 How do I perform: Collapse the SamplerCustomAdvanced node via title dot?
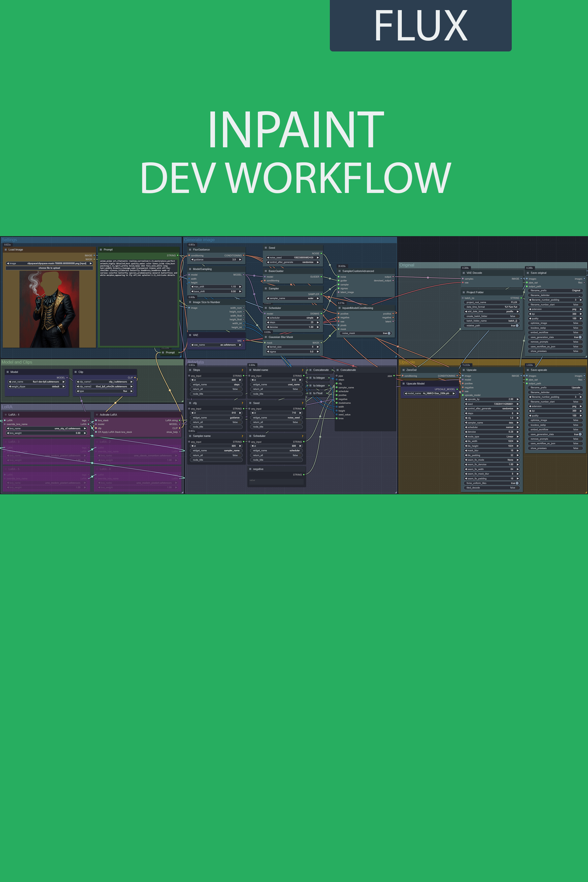click(339, 271)
